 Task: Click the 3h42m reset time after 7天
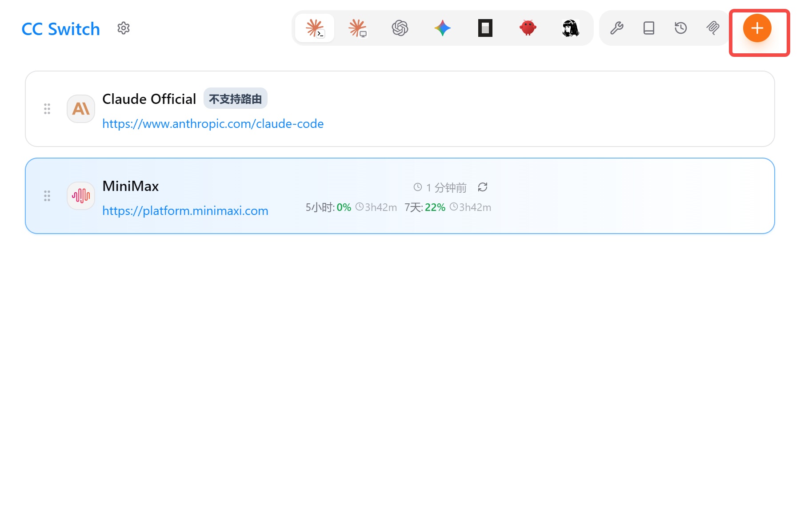click(475, 207)
